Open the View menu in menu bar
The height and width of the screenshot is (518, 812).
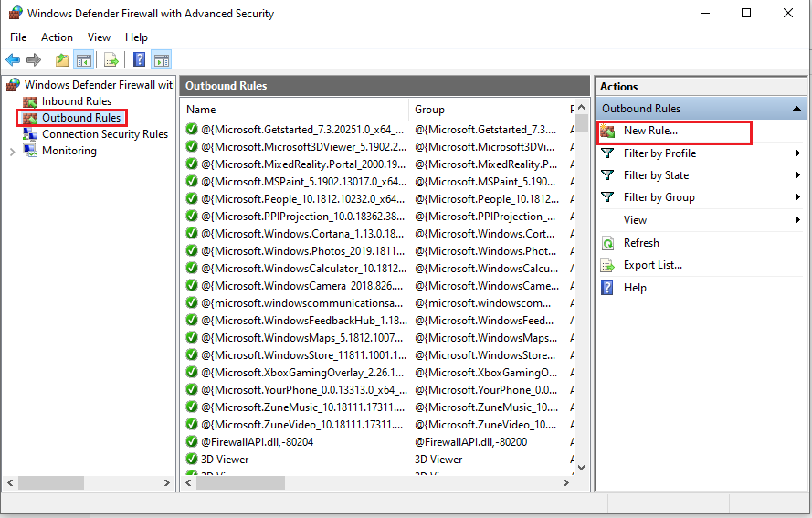[x=99, y=37]
